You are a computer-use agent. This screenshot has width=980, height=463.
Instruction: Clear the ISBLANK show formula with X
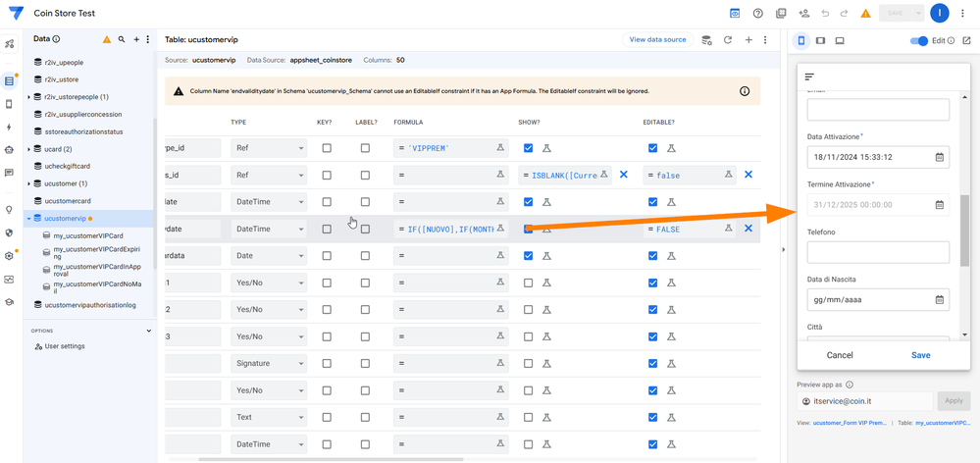(623, 175)
